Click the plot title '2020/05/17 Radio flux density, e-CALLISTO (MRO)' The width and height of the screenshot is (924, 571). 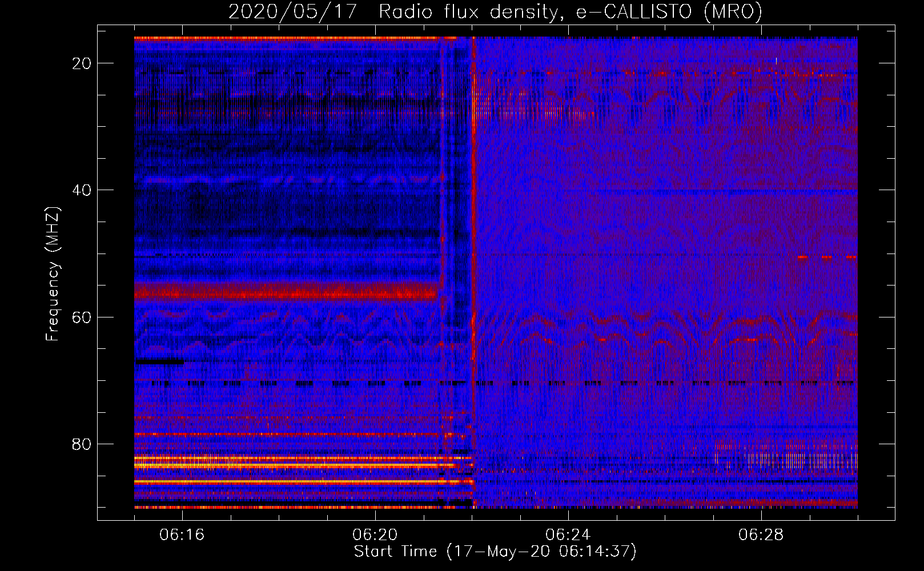coord(495,11)
